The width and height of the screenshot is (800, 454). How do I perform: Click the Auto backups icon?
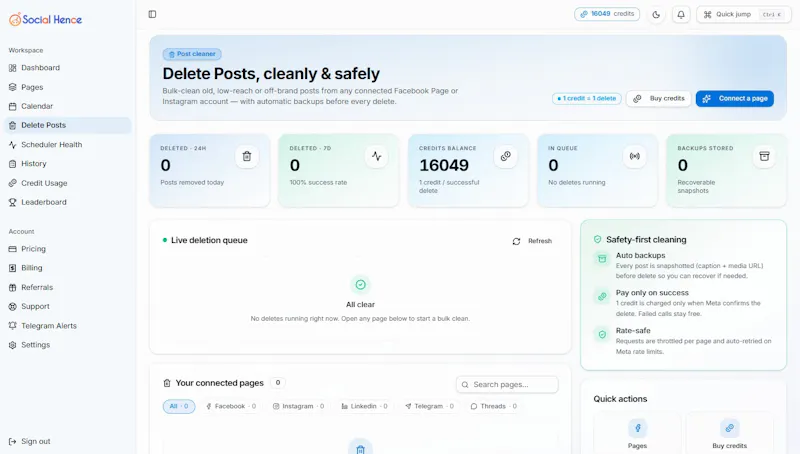pos(602,259)
